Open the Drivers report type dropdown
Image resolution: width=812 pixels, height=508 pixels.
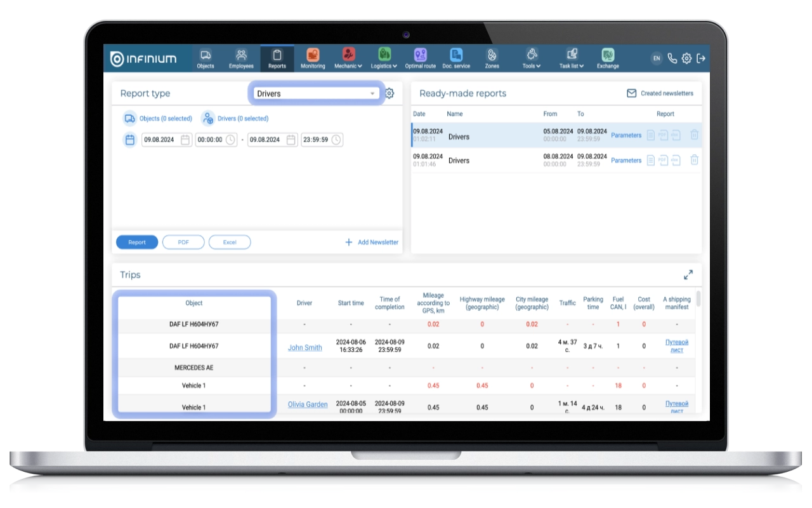pos(315,93)
